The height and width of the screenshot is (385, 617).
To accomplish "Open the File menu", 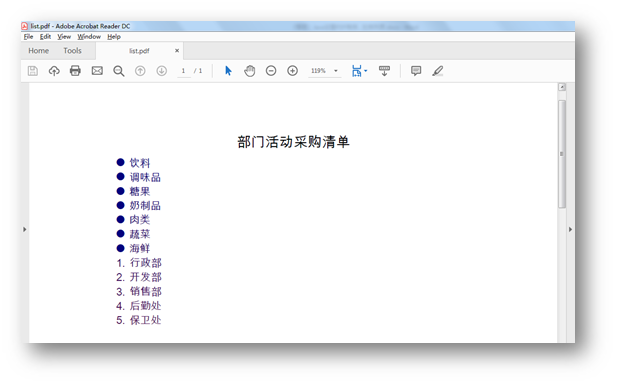I will 28,37.
